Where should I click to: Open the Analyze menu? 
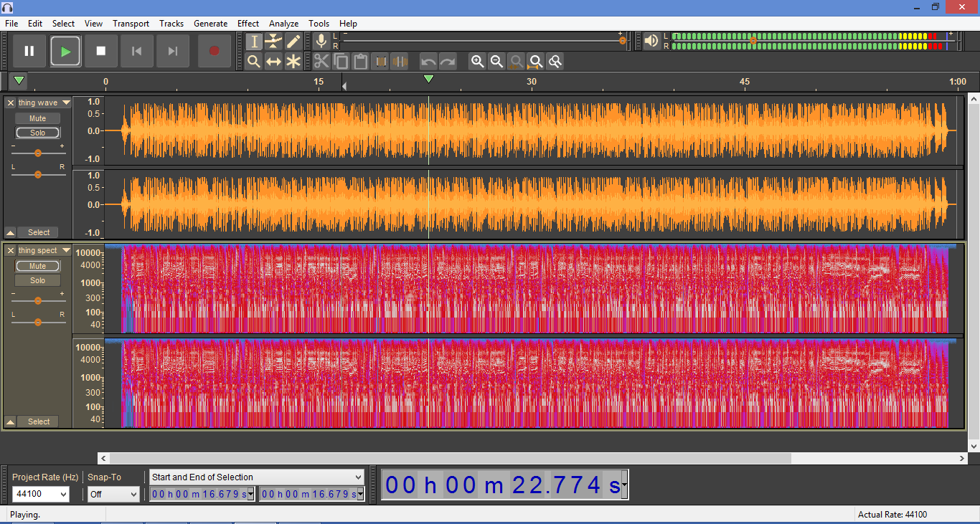click(283, 24)
